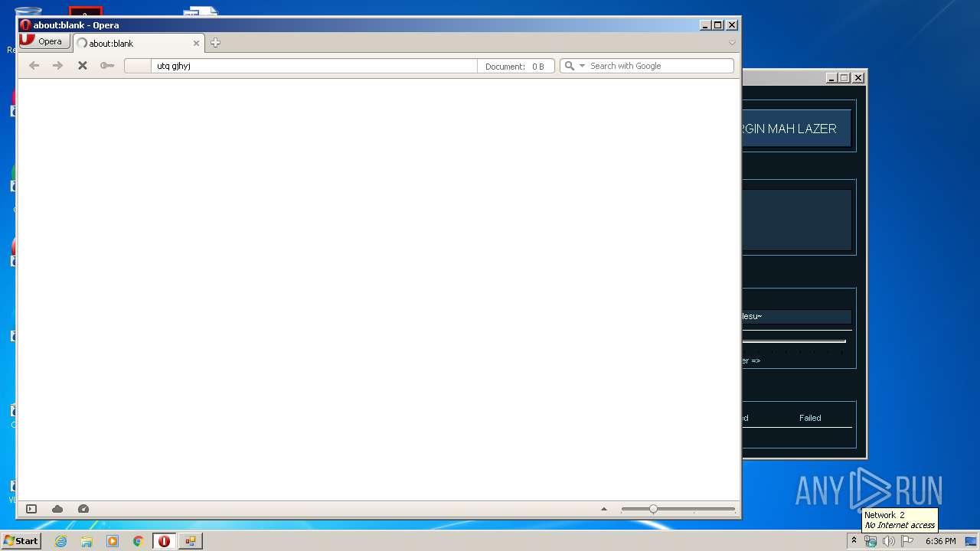Open the Opera menu button
Screen dimensions: 980x551
pyautogui.click(x=45, y=41)
